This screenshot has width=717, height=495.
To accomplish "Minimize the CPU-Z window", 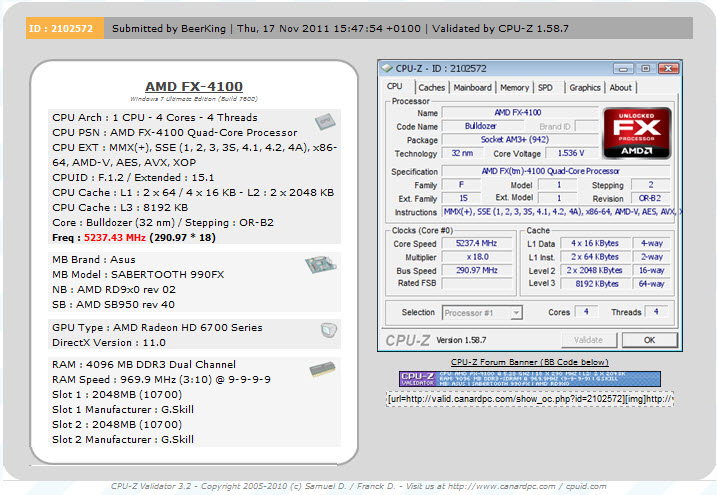I will pyautogui.click(x=623, y=69).
